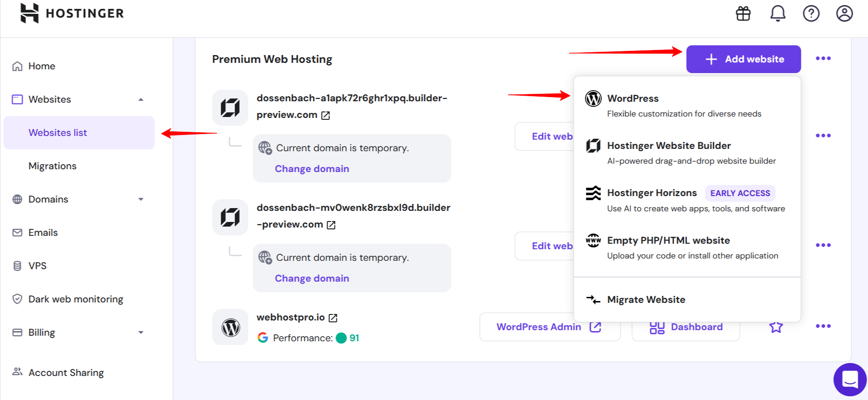Select Migrate Website menu entry

[x=646, y=300]
